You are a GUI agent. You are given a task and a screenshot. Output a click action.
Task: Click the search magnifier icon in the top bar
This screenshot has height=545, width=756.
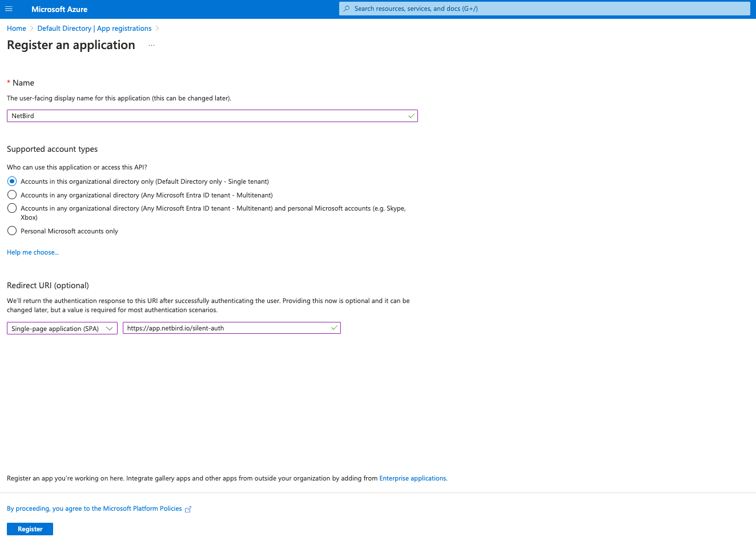(x=347, y=9)
